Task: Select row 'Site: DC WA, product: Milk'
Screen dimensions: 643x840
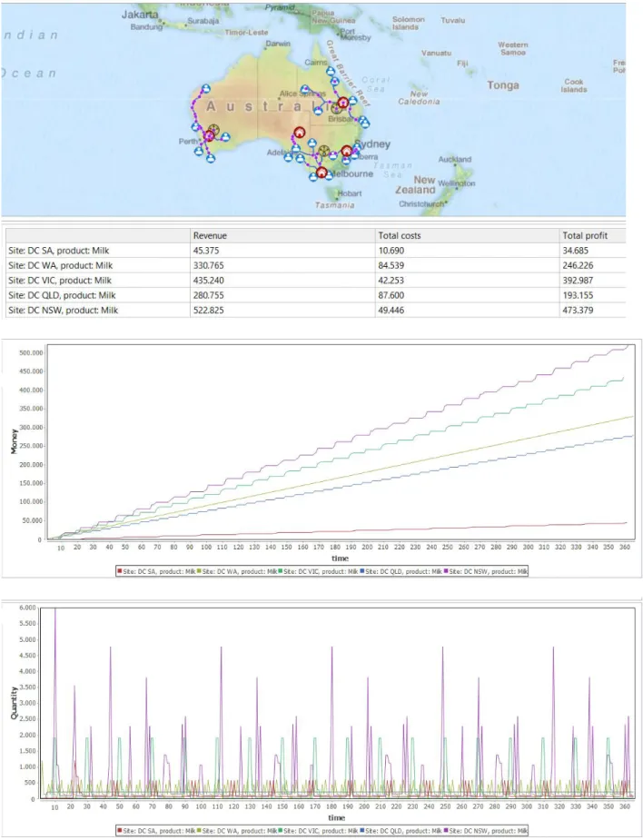Action: [316, 265]
